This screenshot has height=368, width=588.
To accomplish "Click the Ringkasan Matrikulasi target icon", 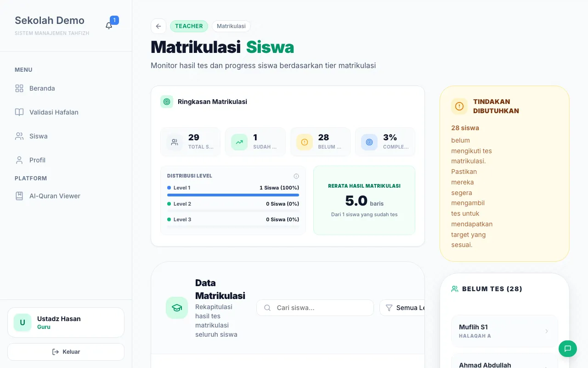I will click(167, 102).
